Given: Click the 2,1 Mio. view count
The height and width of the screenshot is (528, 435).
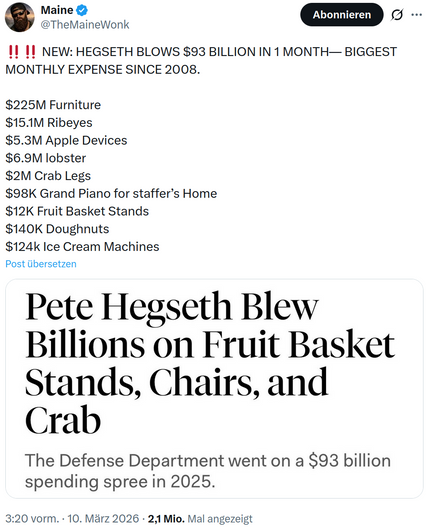Looking at the screenshot, I should point(166,518).
